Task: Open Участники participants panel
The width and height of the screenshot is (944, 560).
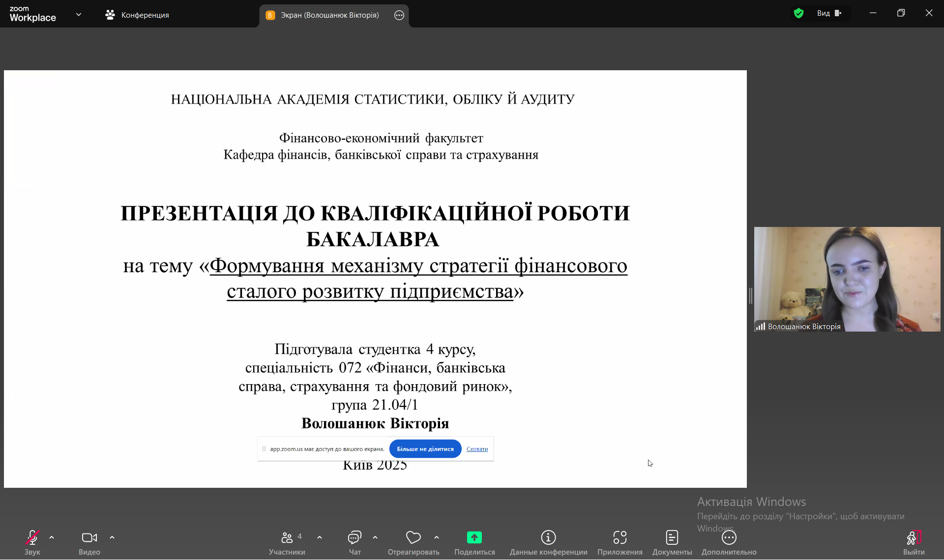Action: click(287, 538)
